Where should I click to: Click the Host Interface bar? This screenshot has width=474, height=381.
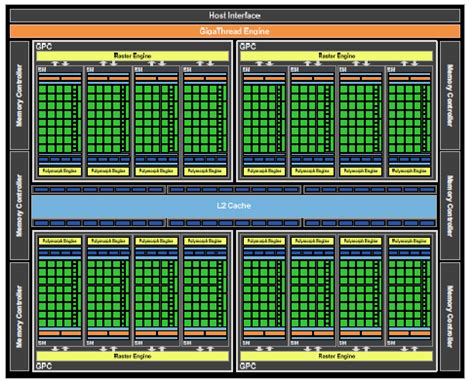pos(235,15)
